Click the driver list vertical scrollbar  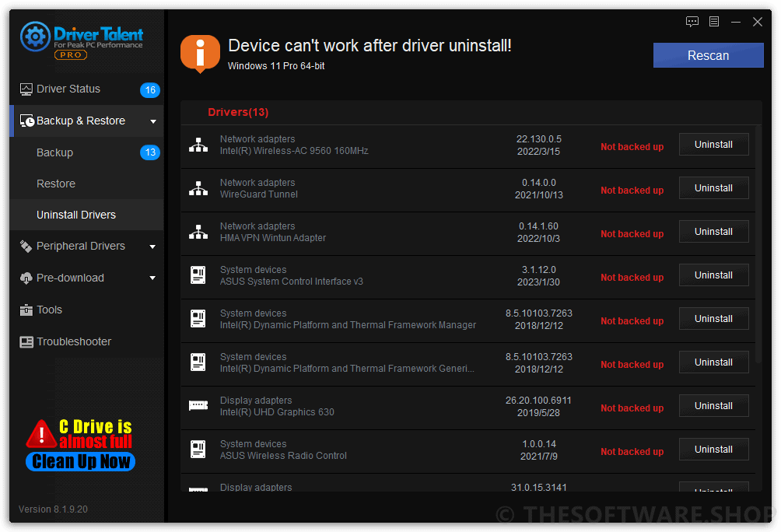pos(758,244)
